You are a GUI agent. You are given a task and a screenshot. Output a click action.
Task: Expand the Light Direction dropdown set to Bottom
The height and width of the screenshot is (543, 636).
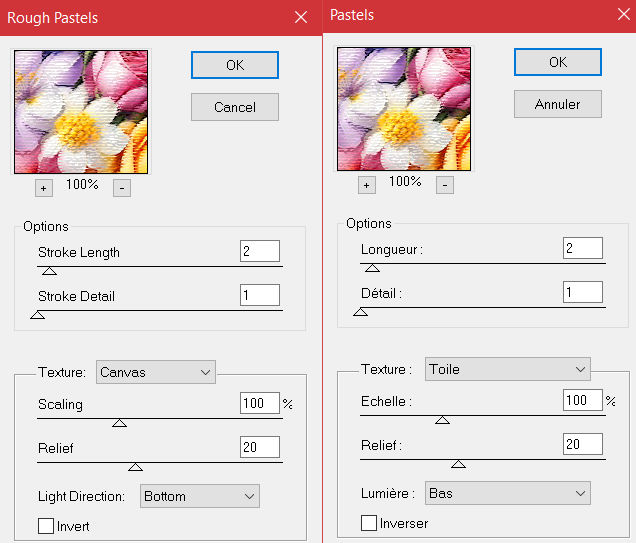coord(199,496)
